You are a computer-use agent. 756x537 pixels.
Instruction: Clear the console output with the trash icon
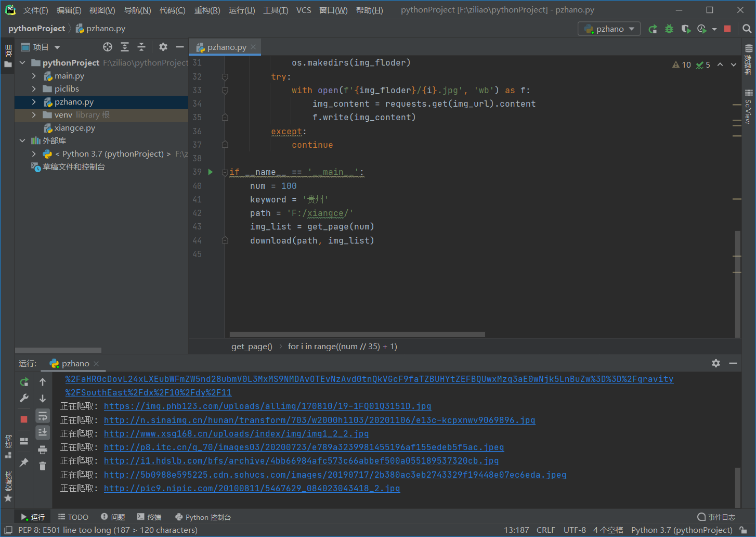pos(43,466)
